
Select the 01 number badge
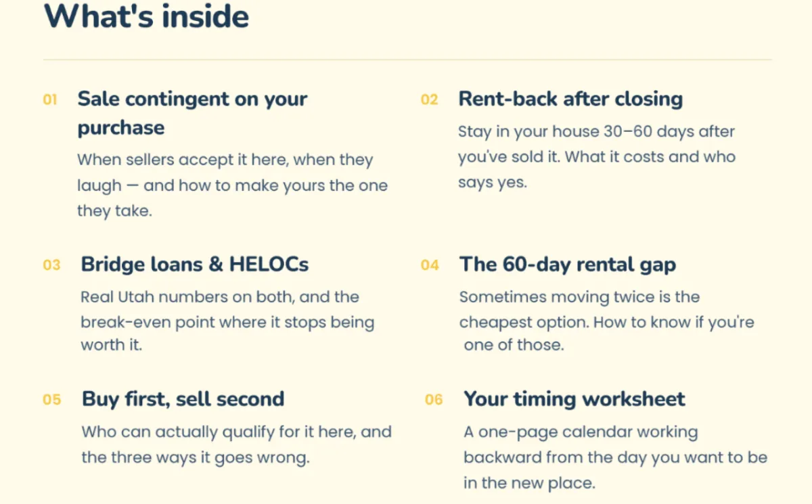pyautogui.click(x=50, y=100)
